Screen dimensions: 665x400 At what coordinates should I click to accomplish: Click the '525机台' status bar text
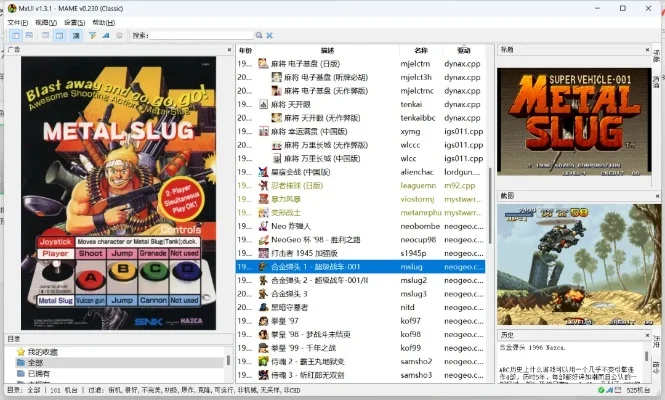click(x=638, y=390)
